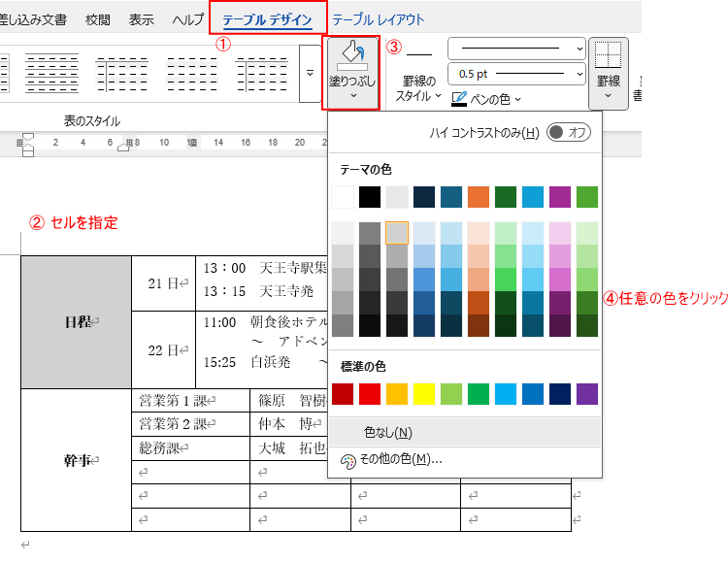Viewport: 728px width, 562px height.
Task: Pick the standard purple color swatch
Action: point(587,394)
